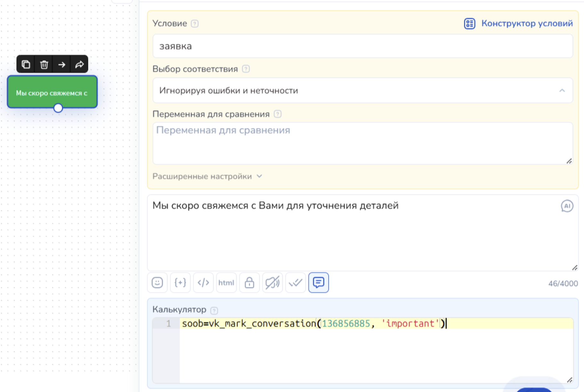Viewport: 584px width, 392px height.
Task: Toggle the lock icon option
Action: (249, 282)
